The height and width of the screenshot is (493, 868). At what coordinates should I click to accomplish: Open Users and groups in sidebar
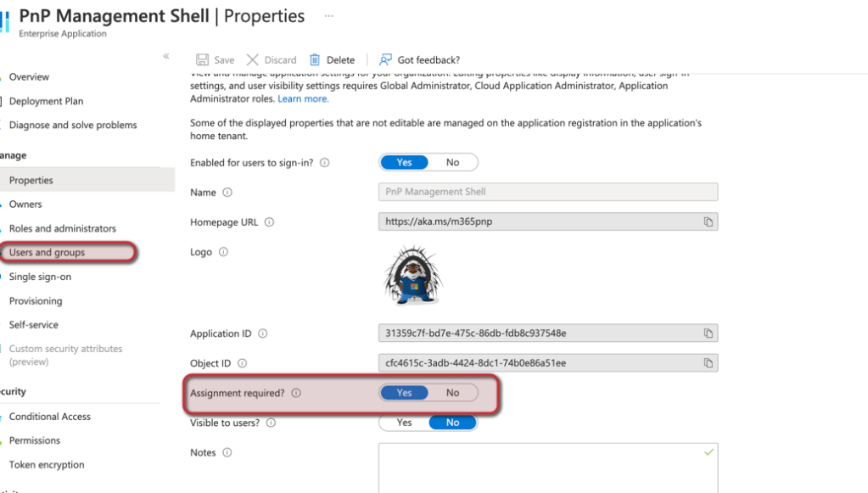(x=47, y=252)
